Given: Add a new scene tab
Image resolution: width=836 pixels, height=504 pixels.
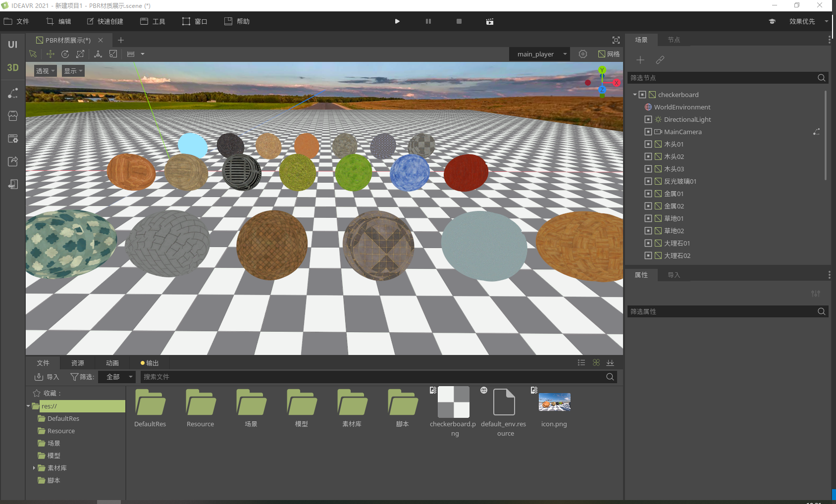Looking at the screenshot, I should [x=121, y=40].
